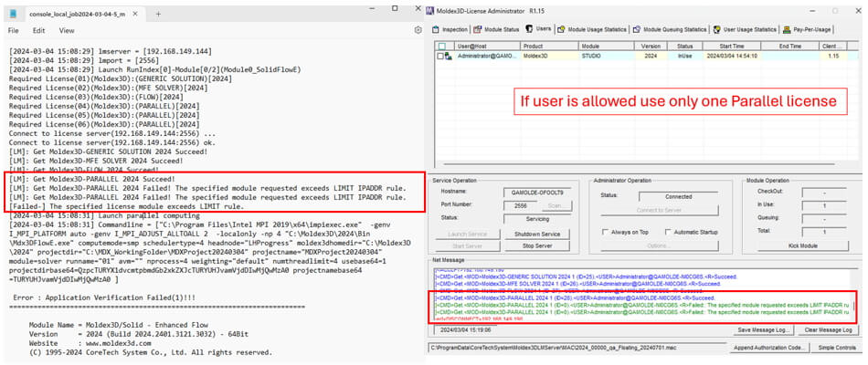The height and width of the screenshot is (365, 868).
Task: Switch to User Usage Statistics tab
Action: 745,29
